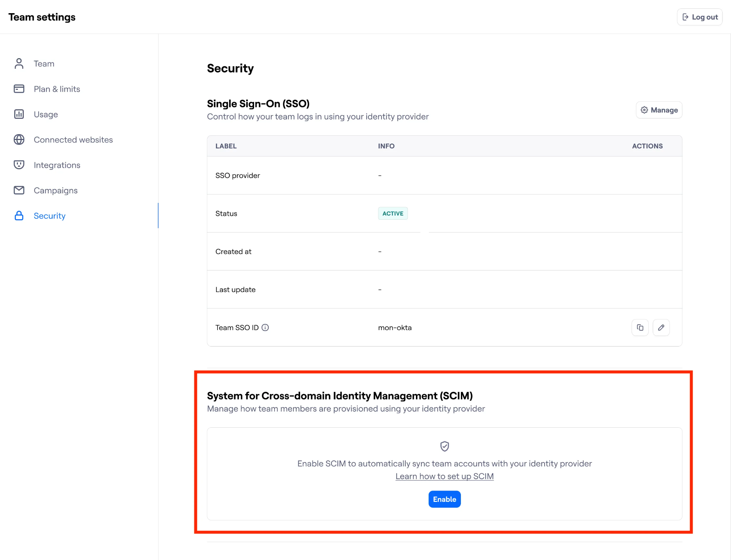Click the Team person icon in sidebar

click(19, 64)
